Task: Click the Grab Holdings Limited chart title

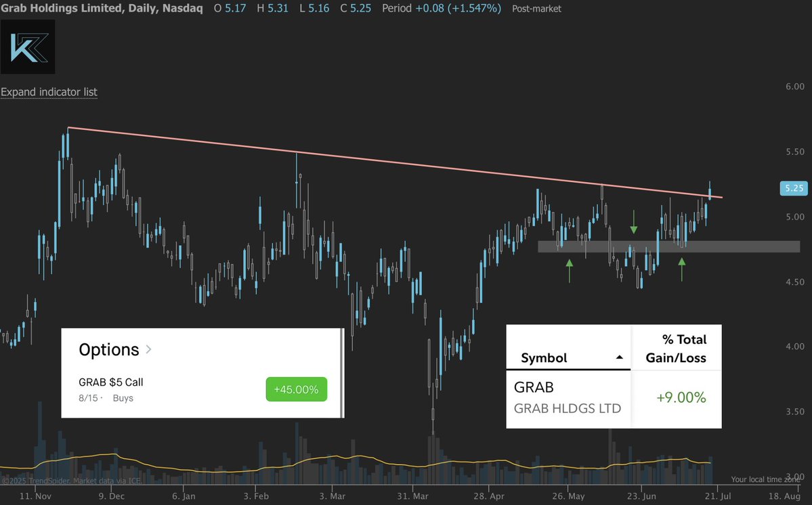Action: [x=102, y=8]
